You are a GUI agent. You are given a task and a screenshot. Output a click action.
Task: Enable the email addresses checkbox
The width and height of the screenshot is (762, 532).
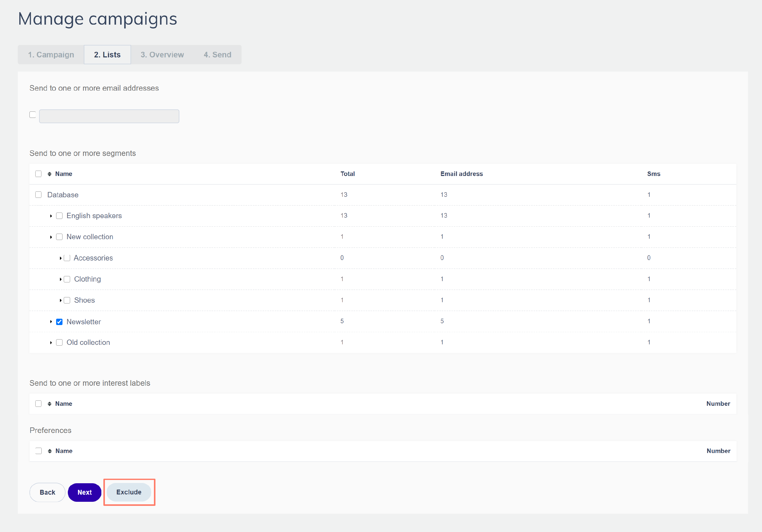click(33, 115)
